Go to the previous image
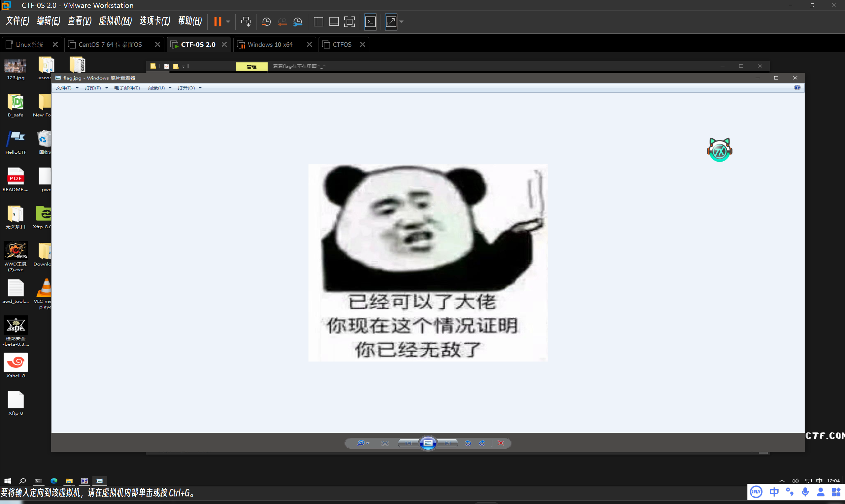 point(408,443)
